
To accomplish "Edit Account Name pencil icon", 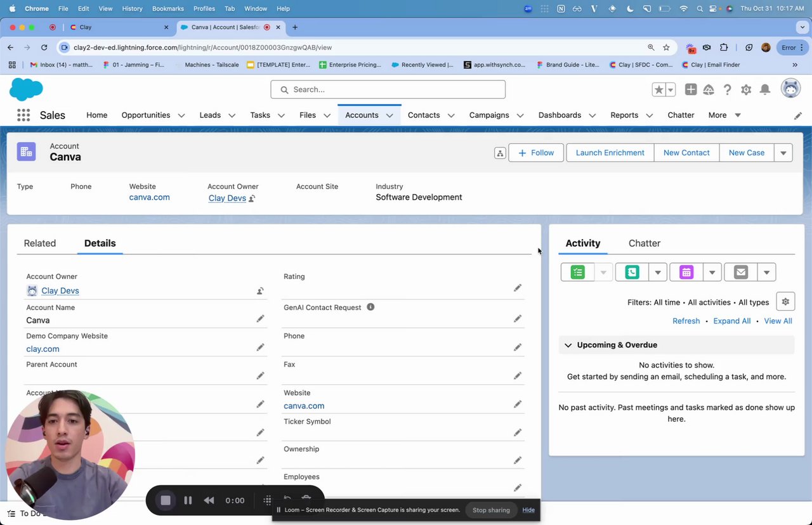I will [260, 319].
